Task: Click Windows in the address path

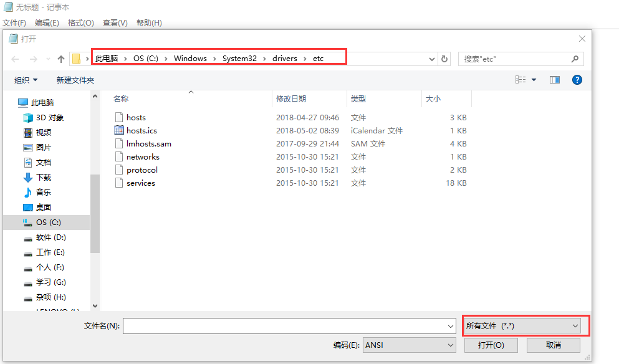Action: (190, 59)
